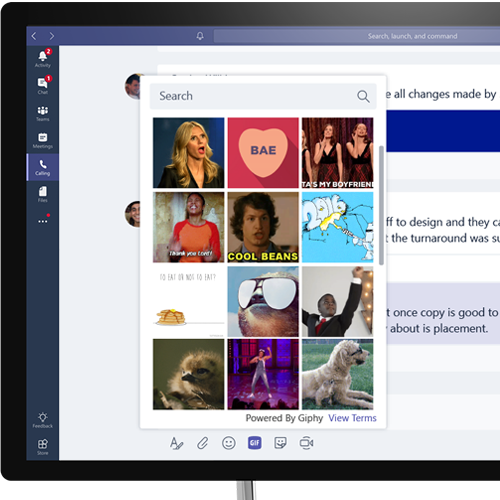Image resolution: width=500 pixels, height=500 pixels.
Task: Toggle the GIF picker button
Action: pyautogui.click(x=254, y=443)
